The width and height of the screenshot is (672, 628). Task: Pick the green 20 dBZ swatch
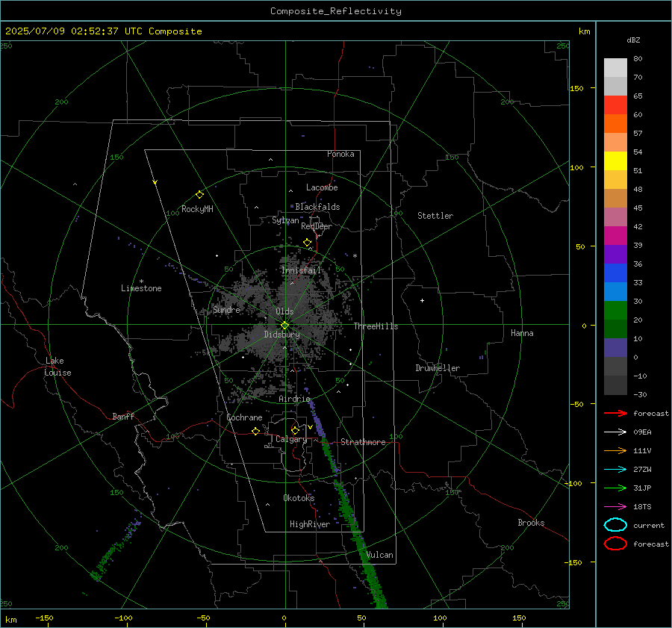click(615, 311)
